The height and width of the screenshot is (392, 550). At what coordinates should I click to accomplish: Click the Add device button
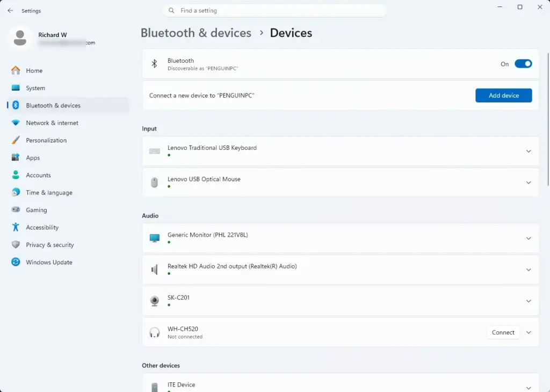[x=503, y=96]
